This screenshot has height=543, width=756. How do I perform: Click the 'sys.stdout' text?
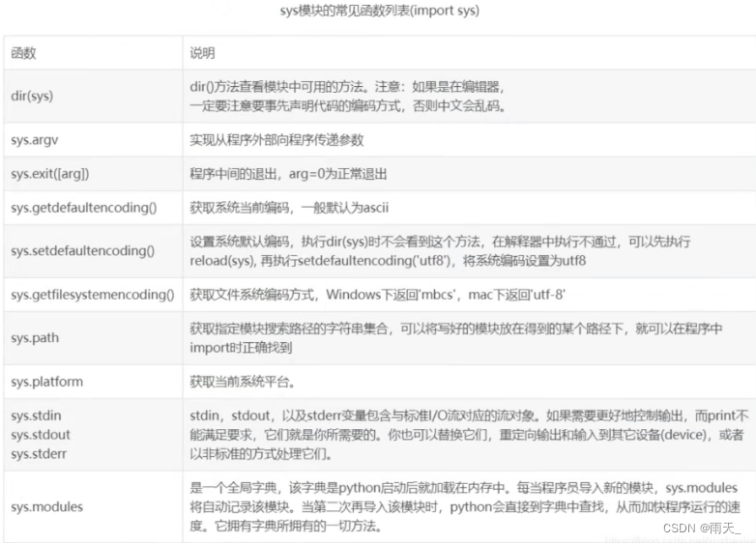pyautogui.click(x=41, y=435)
